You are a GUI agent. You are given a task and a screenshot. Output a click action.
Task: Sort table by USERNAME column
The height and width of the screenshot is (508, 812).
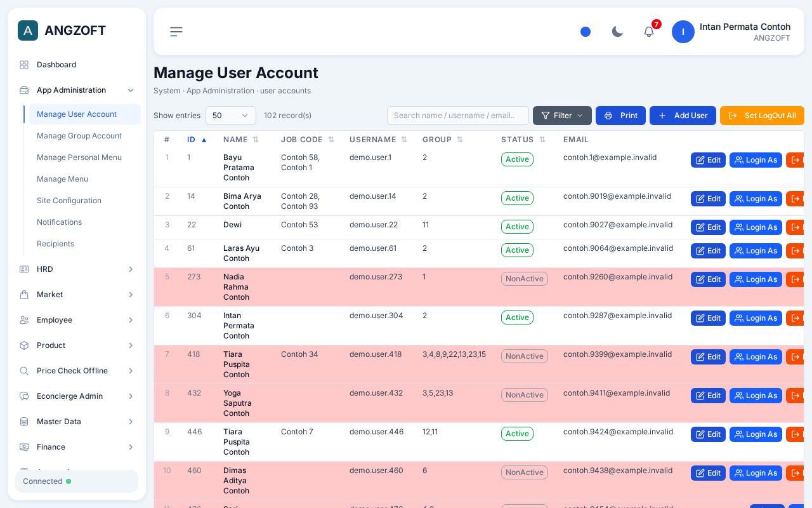point(378,140)
